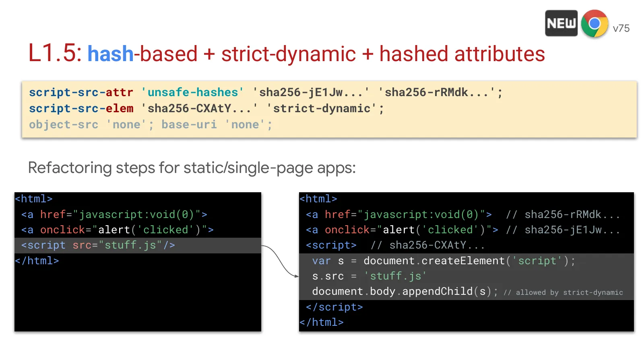
Task: Click the closing </html> tag in the left code block
Action: pos(37,261)
